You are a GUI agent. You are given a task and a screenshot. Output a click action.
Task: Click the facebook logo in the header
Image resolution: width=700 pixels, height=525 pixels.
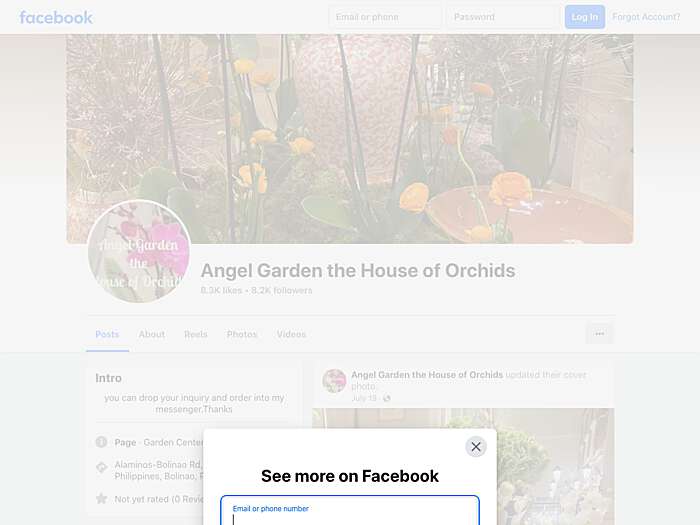pyautogui.click(x=56, y=17)
